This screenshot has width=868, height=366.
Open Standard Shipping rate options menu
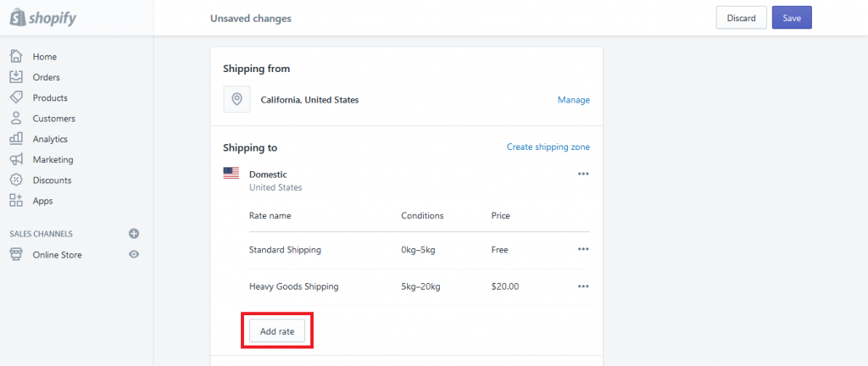click(x=583, y=249)
